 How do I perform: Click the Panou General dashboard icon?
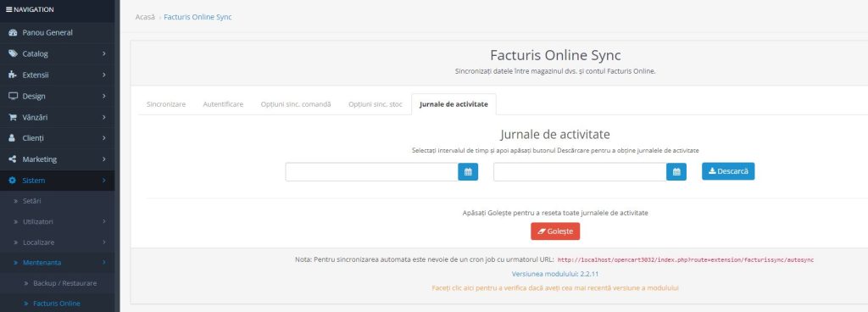(x=13, y=32)
